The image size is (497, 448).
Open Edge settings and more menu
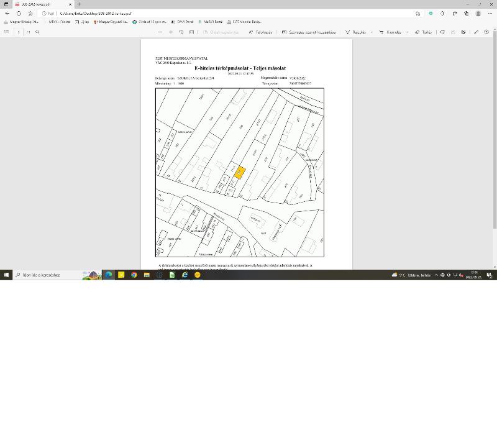point(490,13)
